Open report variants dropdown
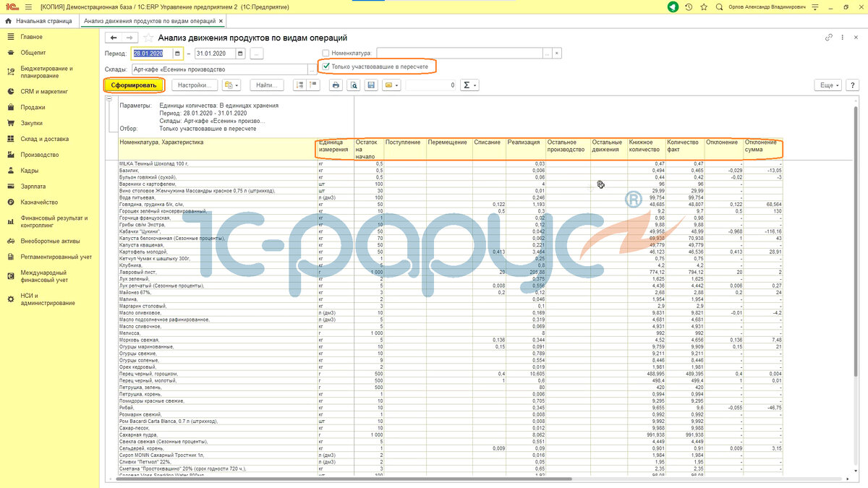The image size is (868, 488). 231,85
